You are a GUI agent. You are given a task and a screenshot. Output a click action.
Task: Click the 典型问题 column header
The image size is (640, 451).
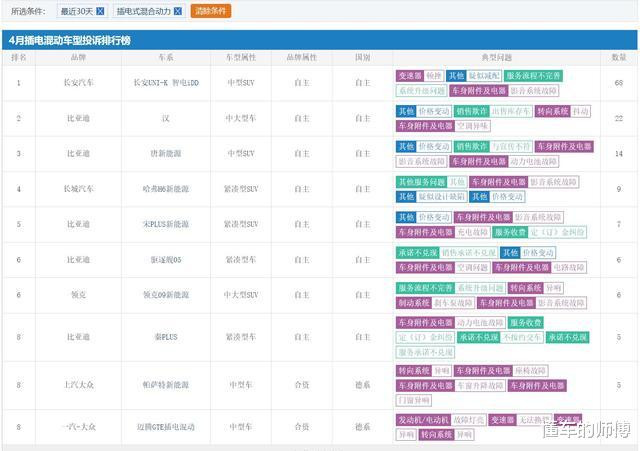497,58
